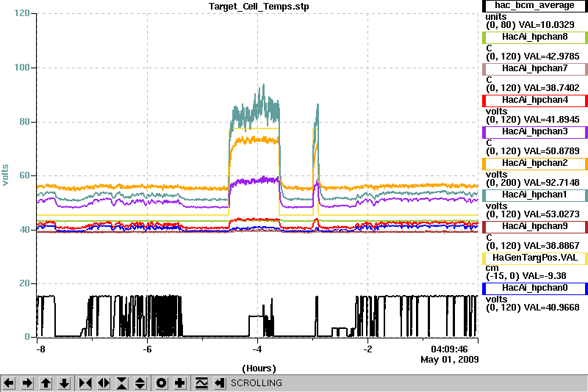Click the VAL=40.9668 reading text
The image size is (588, 392).
click(552, 308)
